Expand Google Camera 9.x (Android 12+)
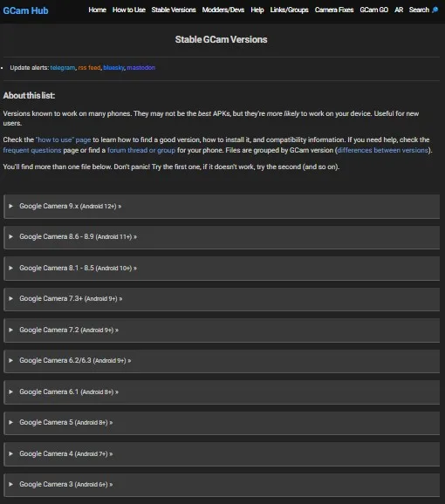This screenshot has width=445, height=504. pyautogui.click(x=222, y=207)
